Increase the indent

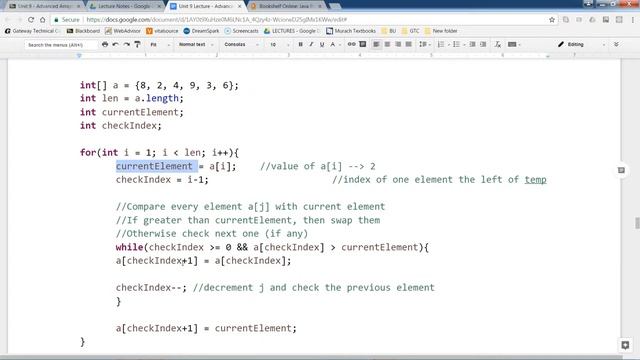pos(483,44)
